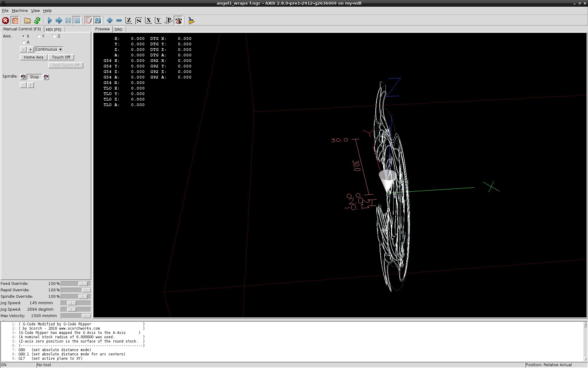Image resolution: width=588 pixels, height=368 pixels.
Task: Open the Continuous jog increment dropdown
Action: point(61,49)
